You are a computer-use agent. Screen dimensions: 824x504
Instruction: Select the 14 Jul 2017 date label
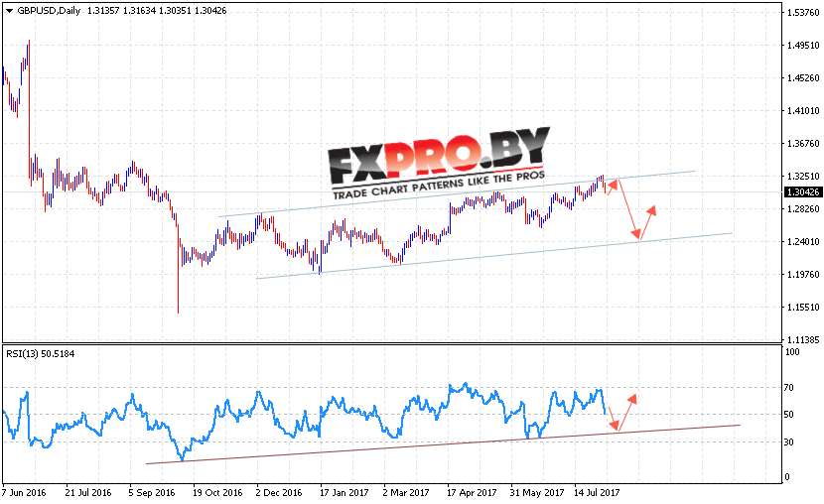click(x=597, y=492)
